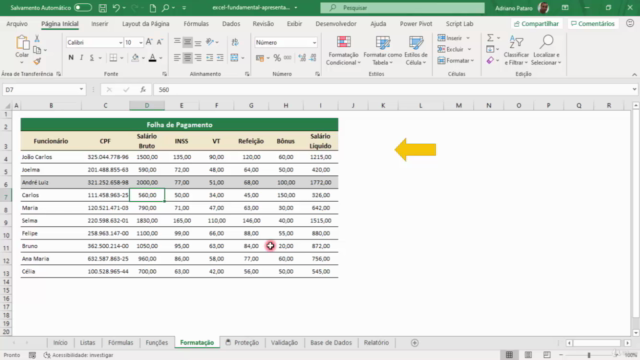Click the Cut scissors icon
The width and height of the screenshot is (640, 360).
[x=37, y=39]
